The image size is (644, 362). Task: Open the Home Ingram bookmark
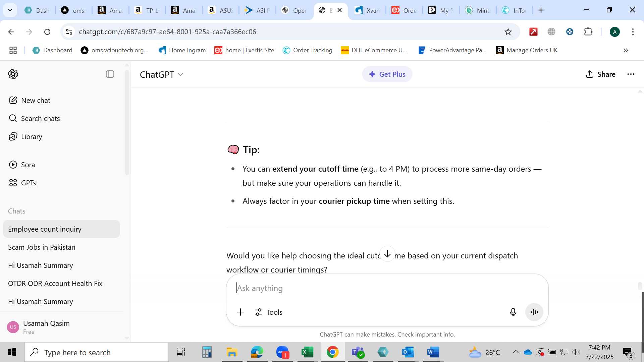coord(182,50)
